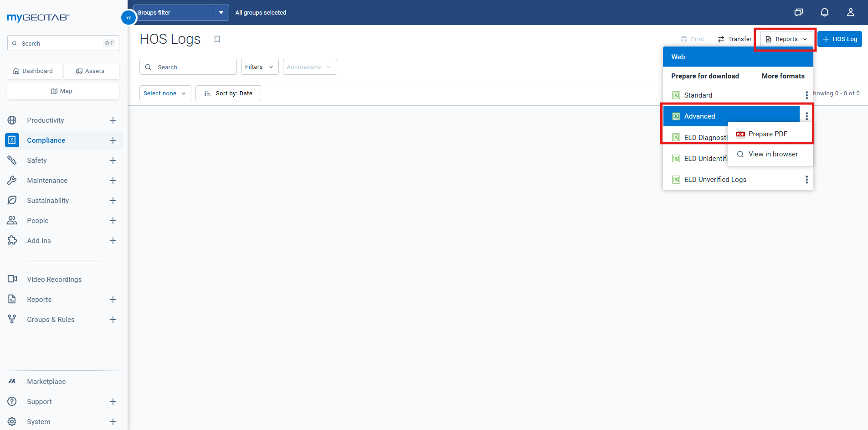
Task: Collapse the sidebar with the double-chevron button
Action: coord(128,18)
